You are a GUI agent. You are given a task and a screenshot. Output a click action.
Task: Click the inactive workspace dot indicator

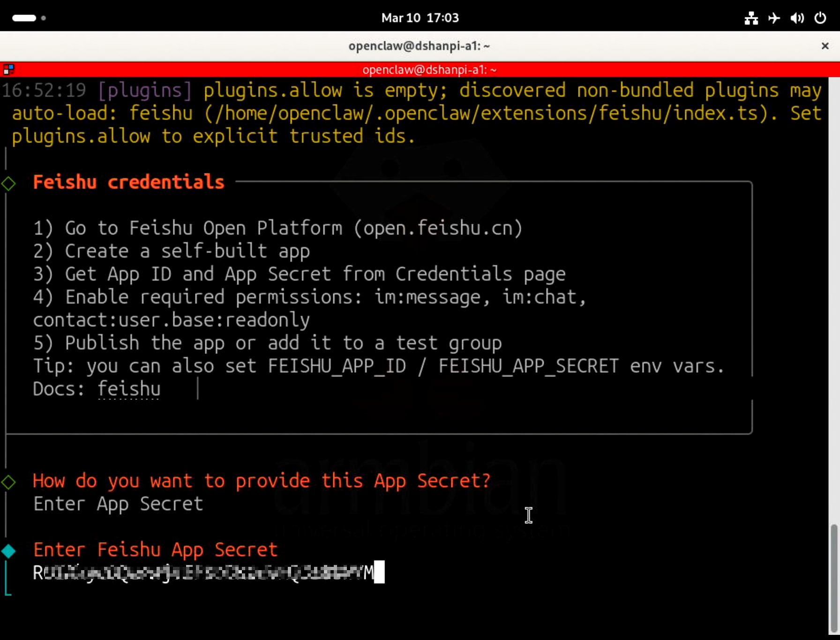coord(44,18)
